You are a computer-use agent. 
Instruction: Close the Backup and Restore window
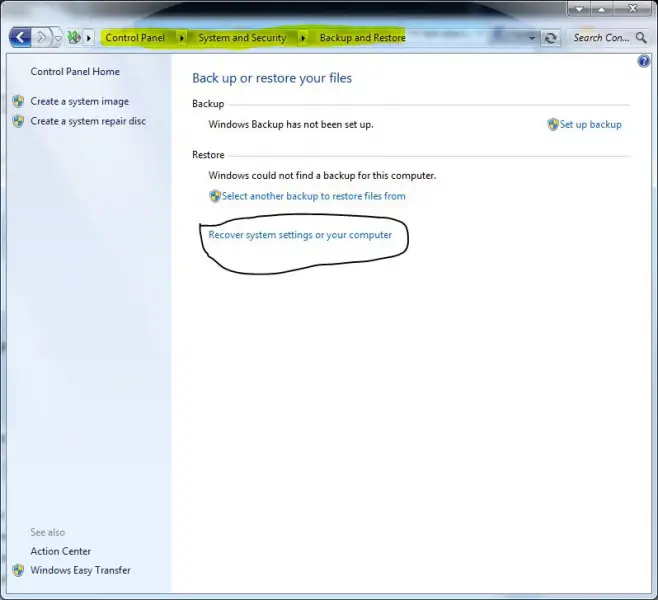[x=632, y=8]
